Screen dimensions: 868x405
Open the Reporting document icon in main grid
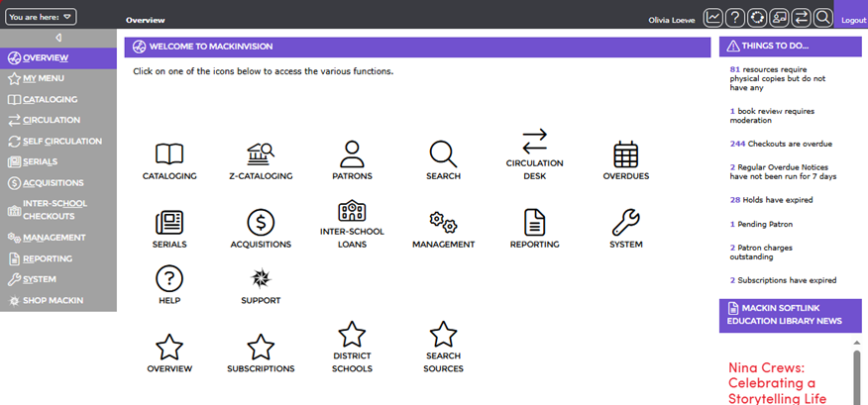pyautogui.click(x=535, y=223)
